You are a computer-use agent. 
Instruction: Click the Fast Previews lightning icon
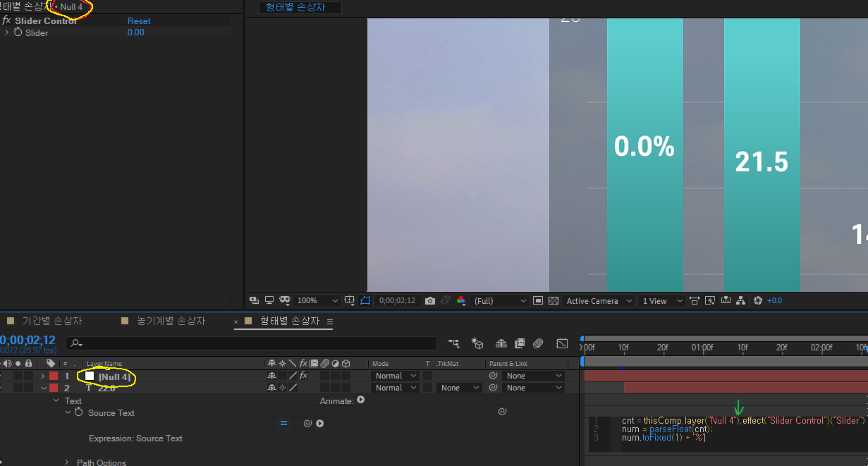[x=710, y=300]
